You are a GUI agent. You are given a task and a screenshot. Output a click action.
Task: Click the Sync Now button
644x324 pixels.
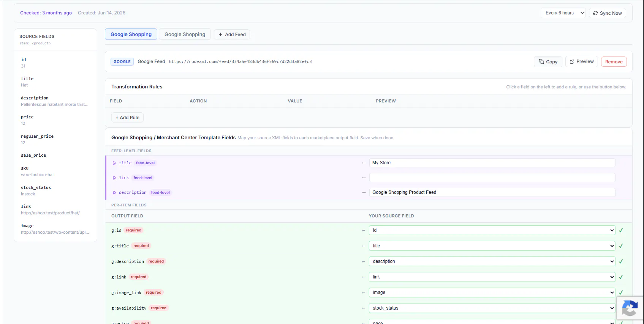coord(607,13)
